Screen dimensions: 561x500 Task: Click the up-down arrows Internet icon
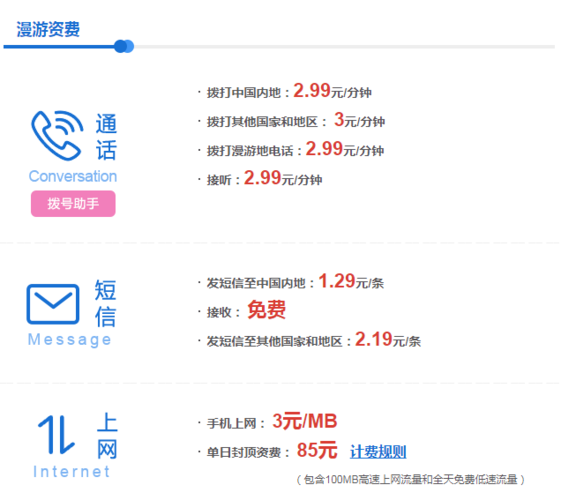pos(57,435)
